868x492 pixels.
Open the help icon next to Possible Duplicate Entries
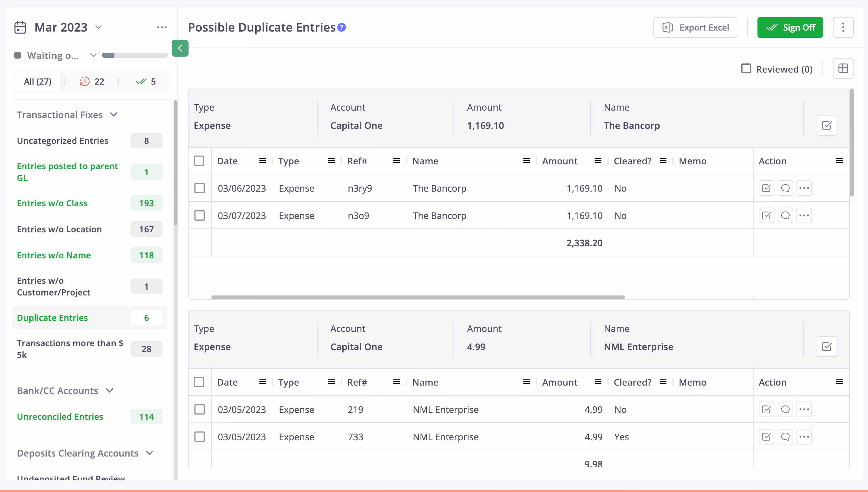(342, 27)
